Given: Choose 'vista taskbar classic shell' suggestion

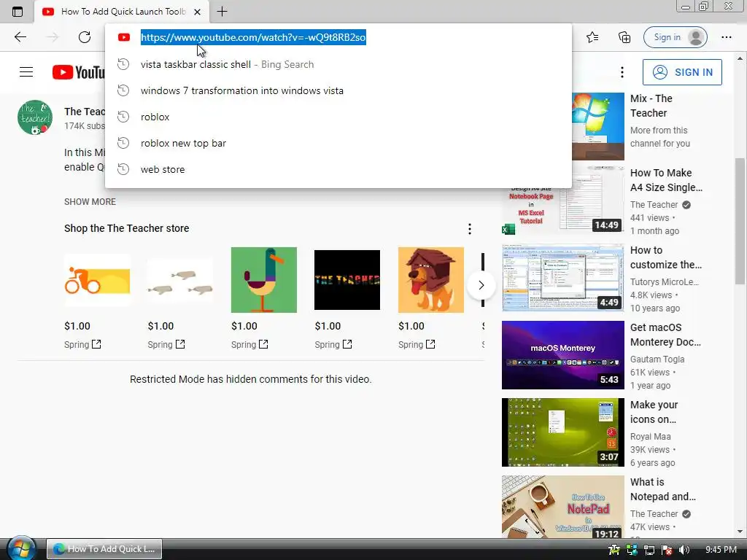Looking at the screenshot, I should tap(338, 64).
